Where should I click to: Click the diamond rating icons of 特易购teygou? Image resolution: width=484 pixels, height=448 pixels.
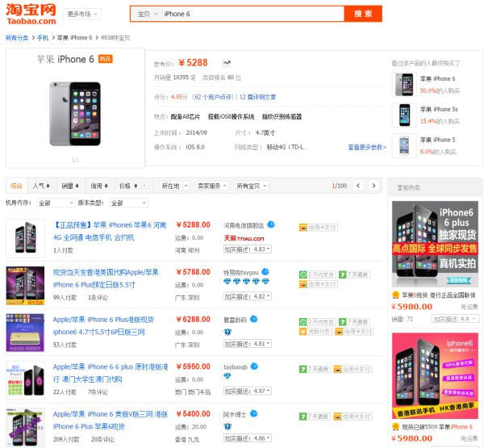coord(246,282)
